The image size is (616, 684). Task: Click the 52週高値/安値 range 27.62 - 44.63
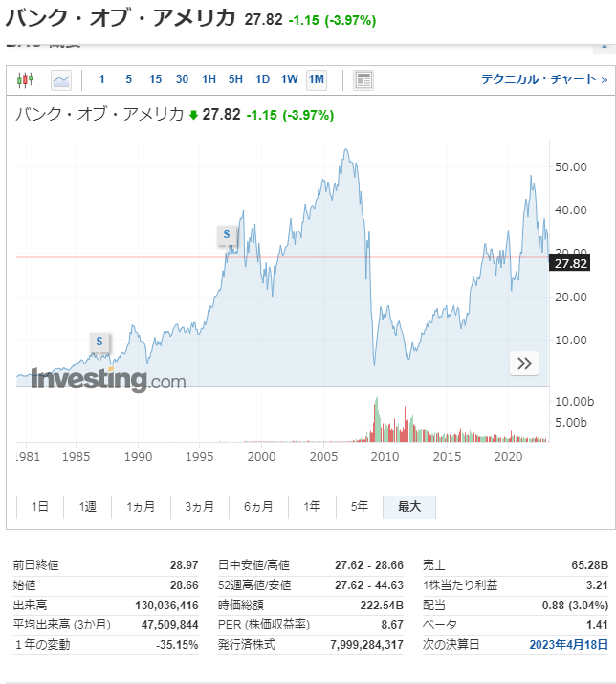[x=369, y=585]
